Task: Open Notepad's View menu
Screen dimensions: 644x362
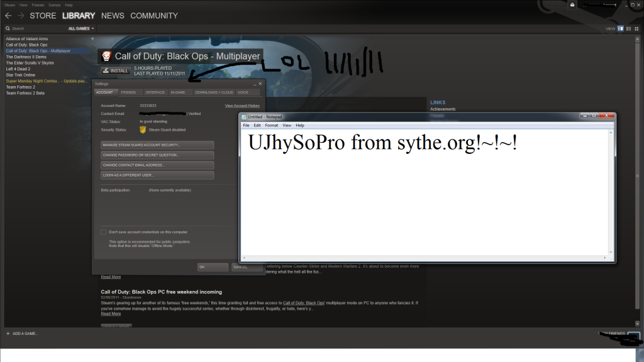Action: 287,126
